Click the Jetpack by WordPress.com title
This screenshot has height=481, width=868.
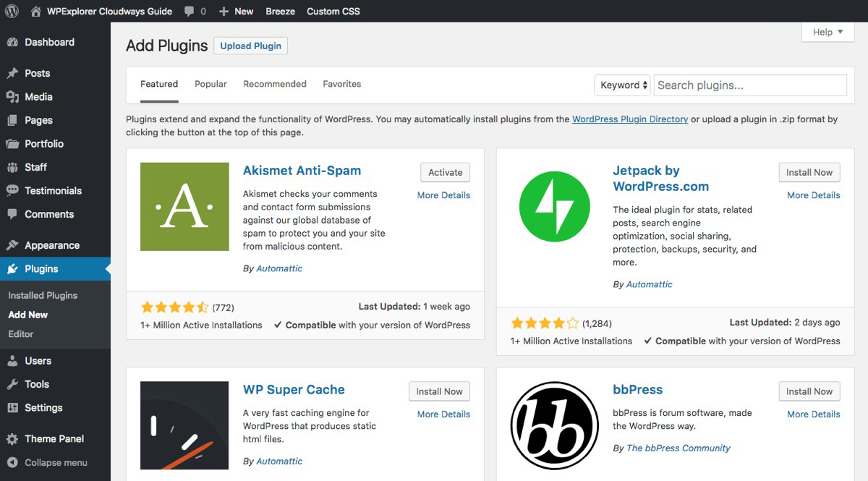click(x=660, y=179)
